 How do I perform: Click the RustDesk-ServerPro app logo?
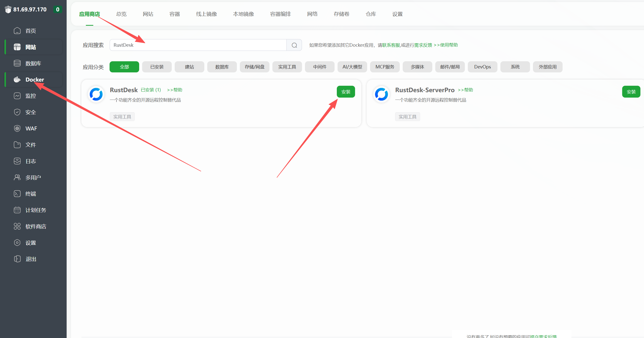click(x=381, y=94)
